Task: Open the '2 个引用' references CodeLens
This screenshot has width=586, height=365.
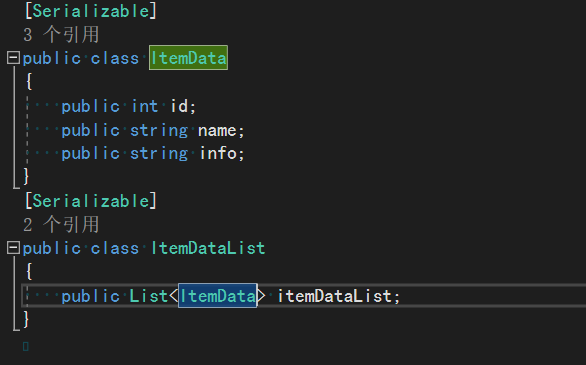Action: pos(61,225)
